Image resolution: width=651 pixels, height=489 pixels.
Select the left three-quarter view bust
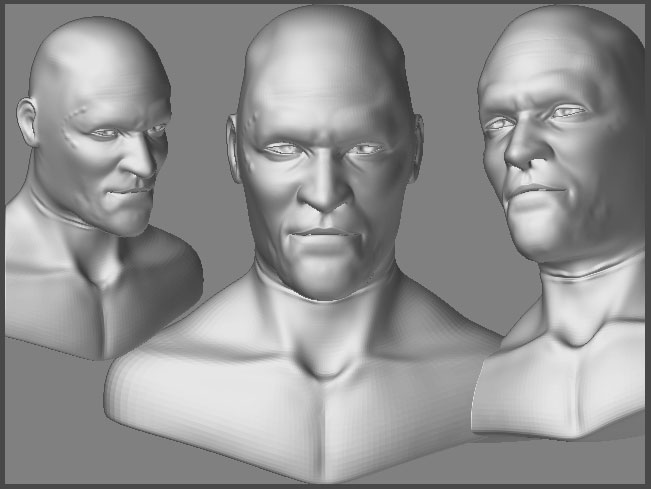point(104,188)
